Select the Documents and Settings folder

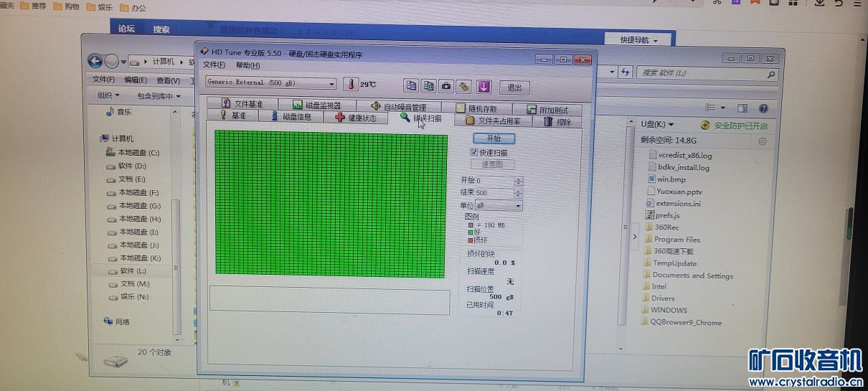687,275
